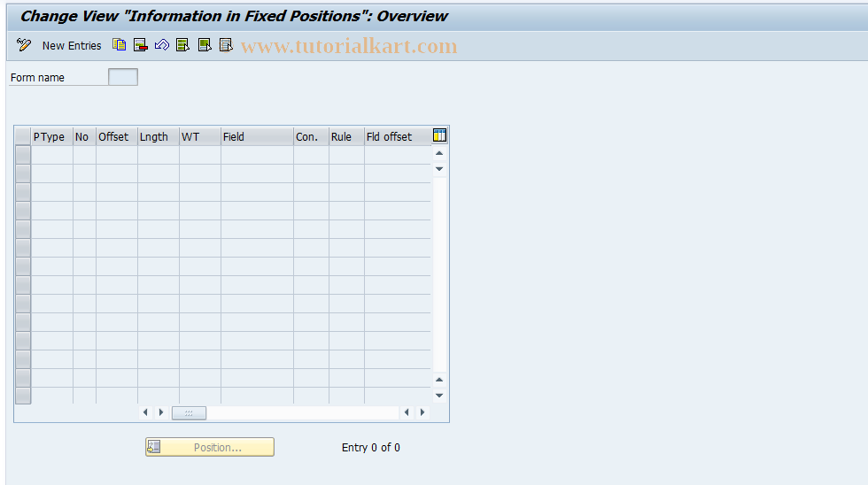Click the Offset column header
This screenshot has height=485, width=868.
point(117,136)
